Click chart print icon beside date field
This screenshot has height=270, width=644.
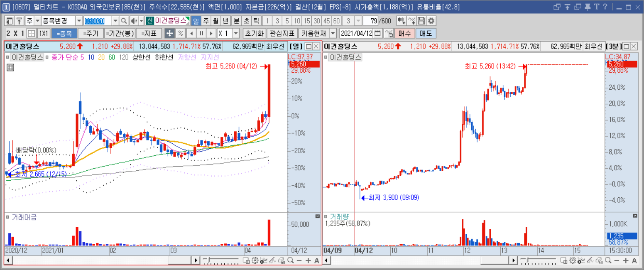click(389, 33)
